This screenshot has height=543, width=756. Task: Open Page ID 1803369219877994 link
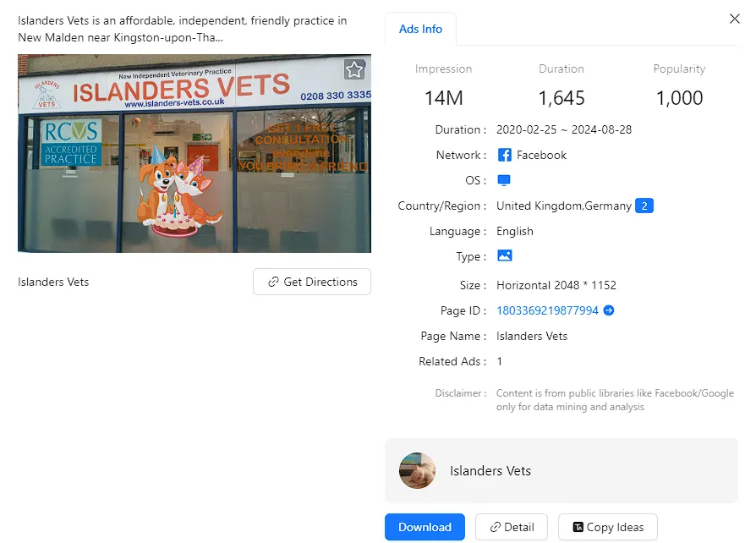click(547, 310)
